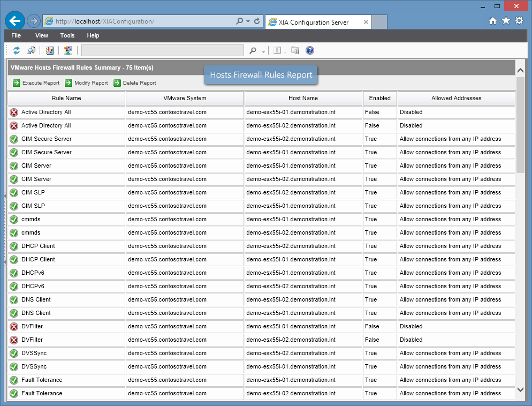
Task: Click the blue arrows Refresh toolbar icon
Action: [16, 50]
